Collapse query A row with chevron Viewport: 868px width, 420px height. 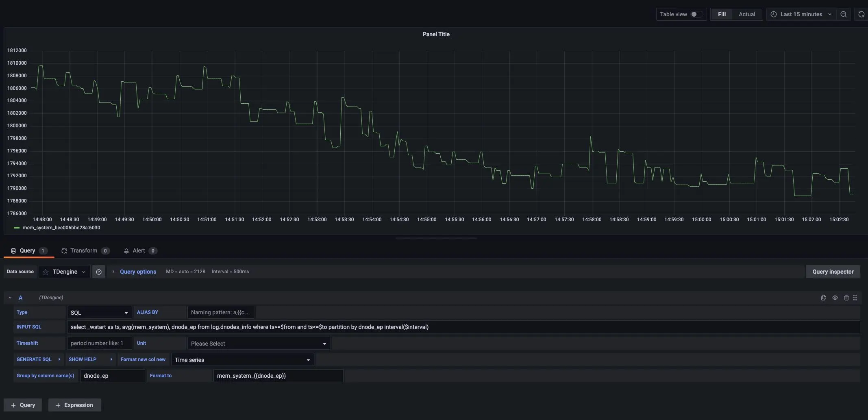click(x=10, y=298)
